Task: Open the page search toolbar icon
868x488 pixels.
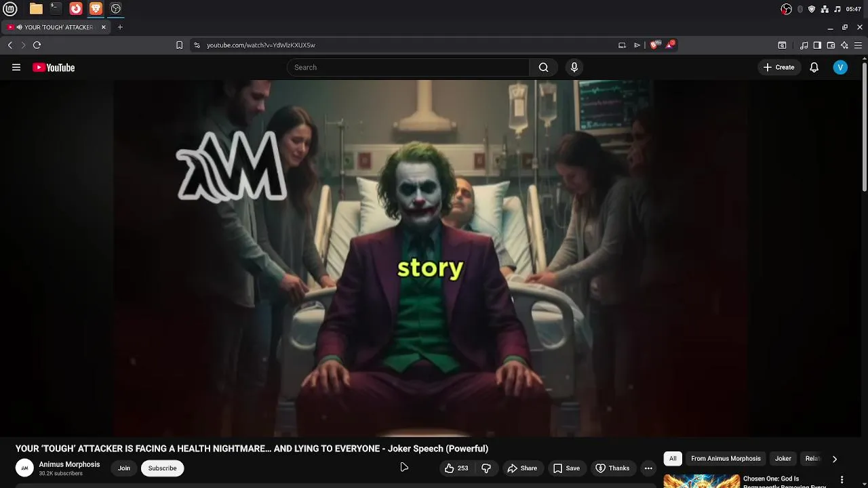Action: pos(782,45)
